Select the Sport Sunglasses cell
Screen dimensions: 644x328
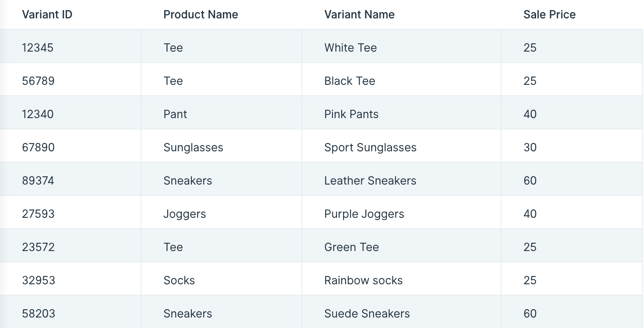pyautogui.click(x=402, y=146)
